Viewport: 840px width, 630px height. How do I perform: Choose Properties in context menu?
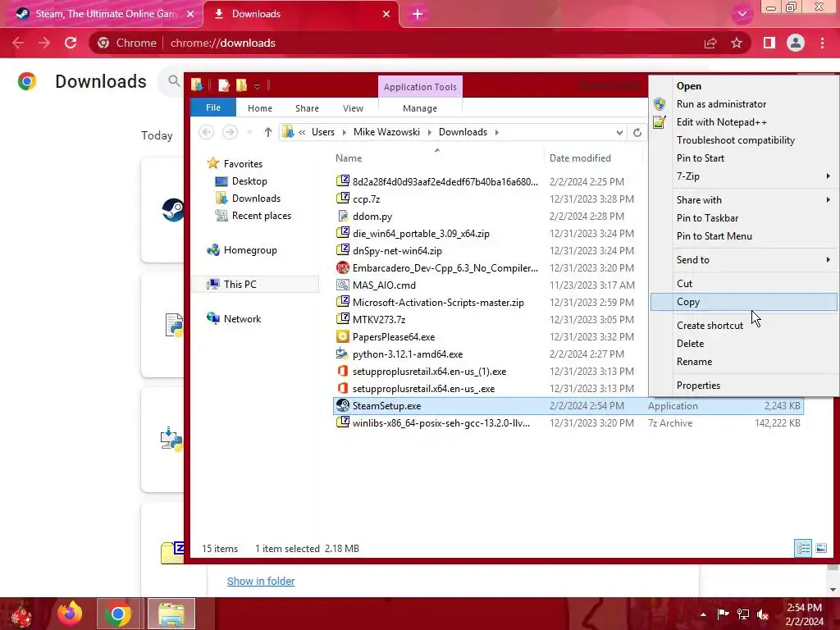(743, 386)
